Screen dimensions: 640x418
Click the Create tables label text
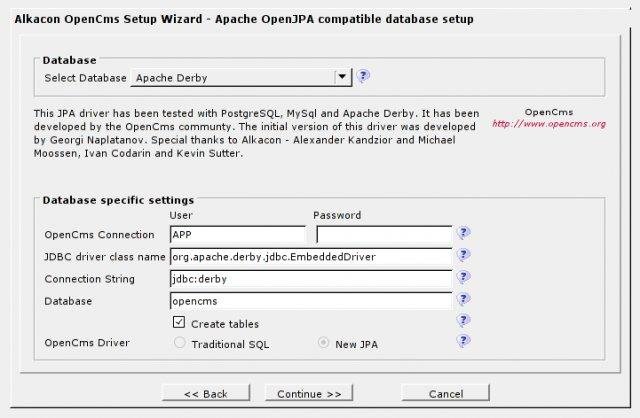click(x=225, y=324)
